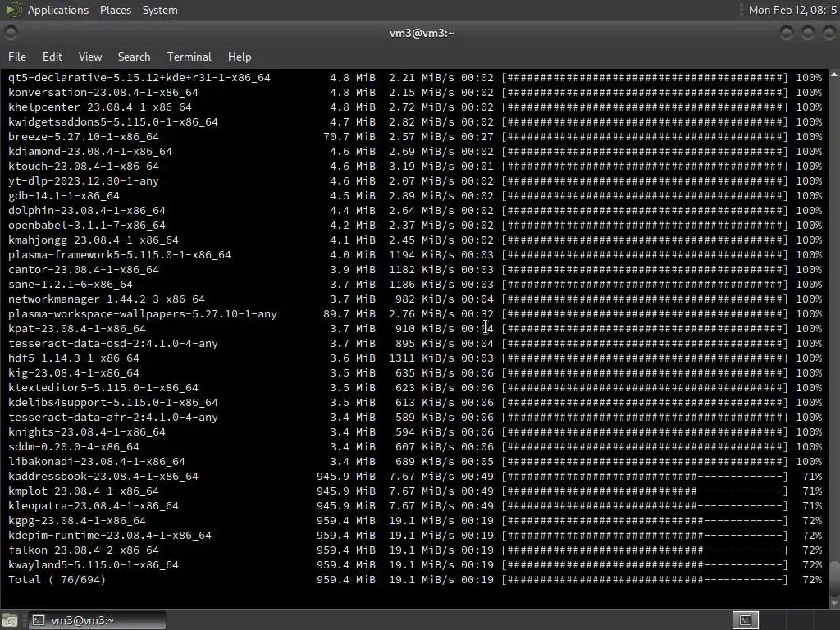
Task: Click the sddm-0.20.0-4-x86_64 package name
Action: pos(73,447)
